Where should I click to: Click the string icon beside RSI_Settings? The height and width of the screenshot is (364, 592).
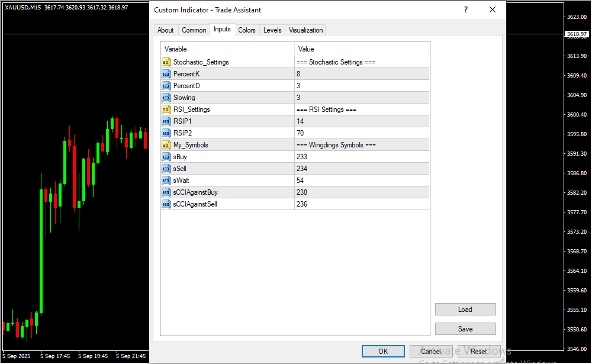(166, 109)
